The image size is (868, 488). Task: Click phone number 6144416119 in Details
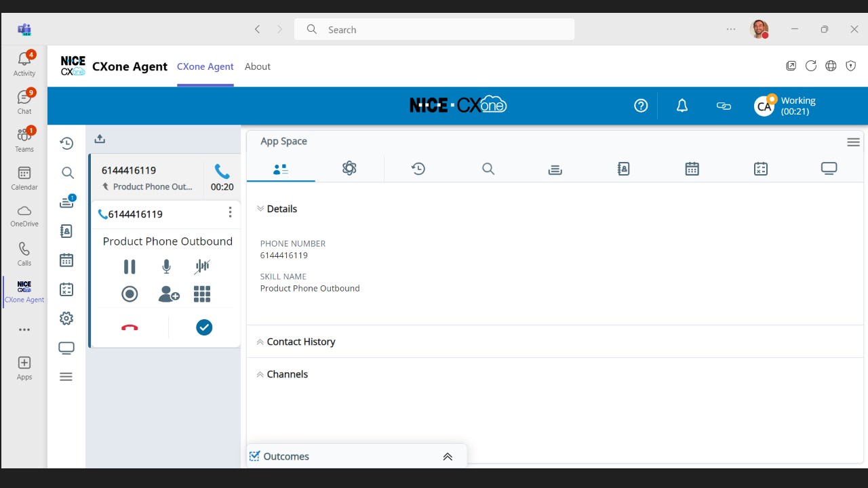284,256
